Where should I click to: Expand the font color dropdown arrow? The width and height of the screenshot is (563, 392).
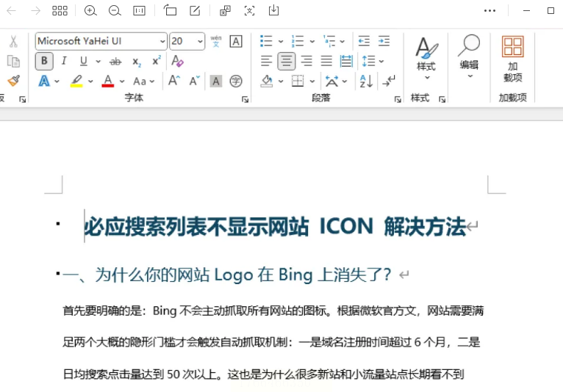coord(122,81)
